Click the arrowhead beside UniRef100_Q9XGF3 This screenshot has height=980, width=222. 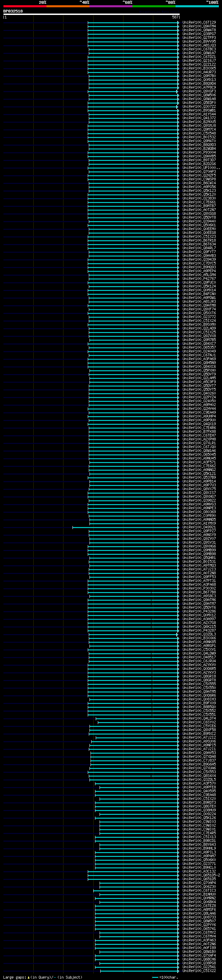click(x=177, y=91)
